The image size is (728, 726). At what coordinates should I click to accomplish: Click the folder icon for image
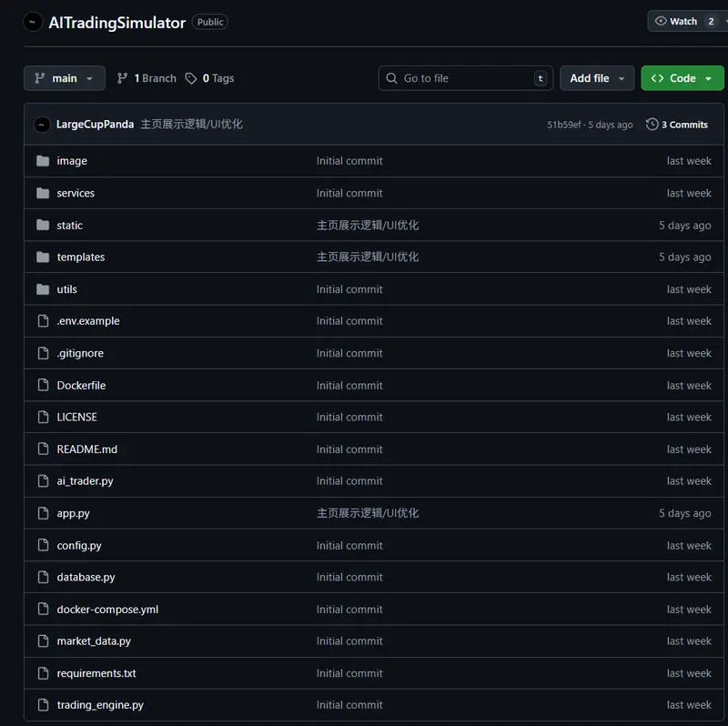[42, 161]
